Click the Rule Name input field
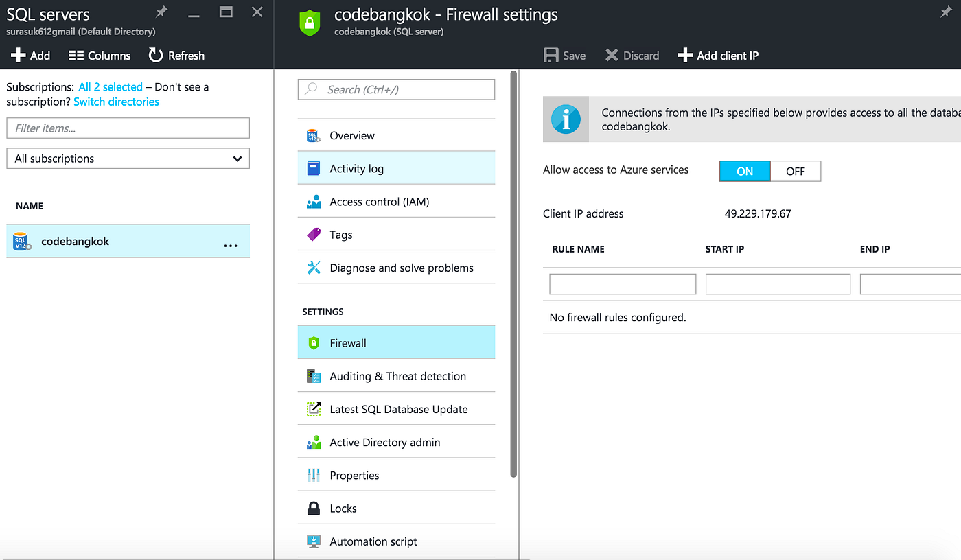 click(x=622, y=283)
